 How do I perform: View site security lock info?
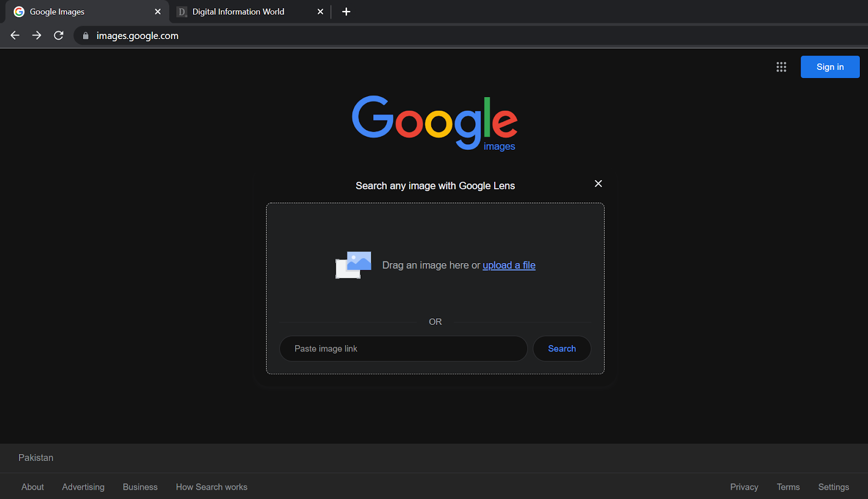(86, 36)
